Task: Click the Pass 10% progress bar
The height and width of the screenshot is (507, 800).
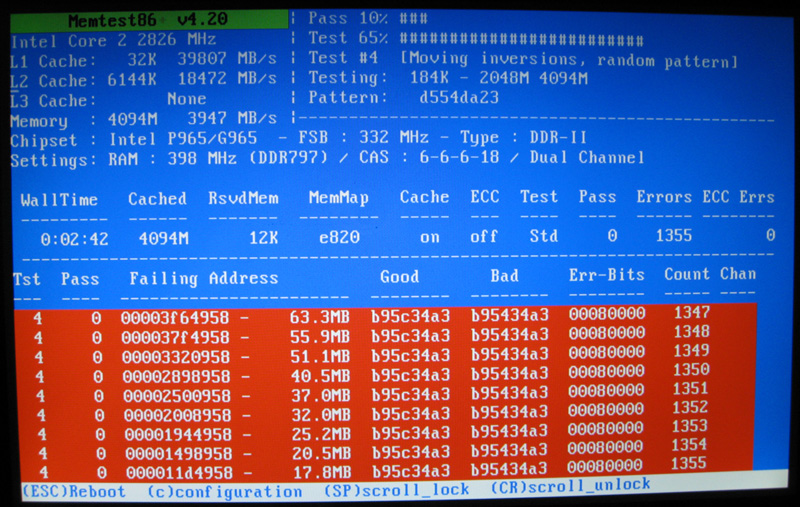Action: tap(368, 18)
